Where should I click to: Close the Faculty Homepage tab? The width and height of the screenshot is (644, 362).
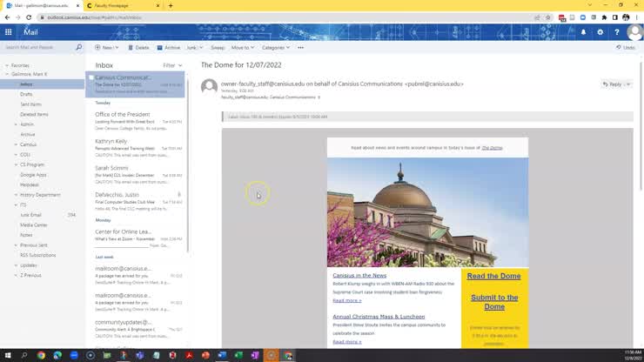coord(158,6)
